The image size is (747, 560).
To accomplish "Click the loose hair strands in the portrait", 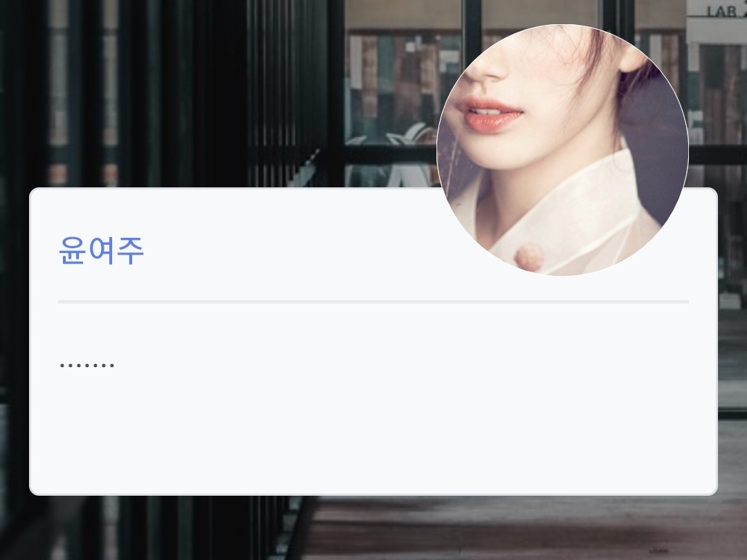I will (x=582, y=66).
